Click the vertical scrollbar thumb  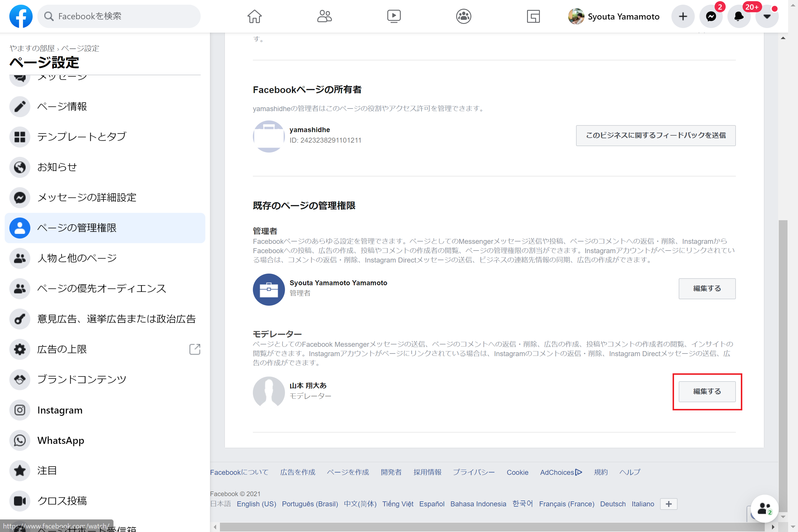(783, 366)
